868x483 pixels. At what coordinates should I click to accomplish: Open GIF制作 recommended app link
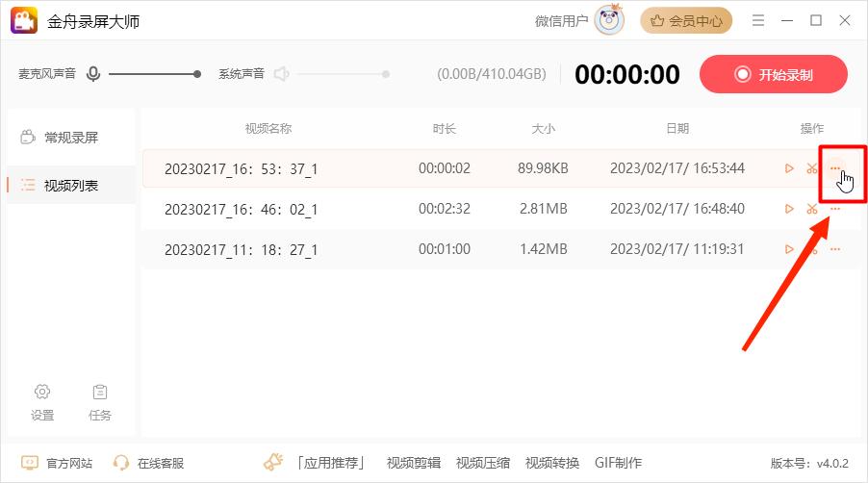(x=619, y=463)
